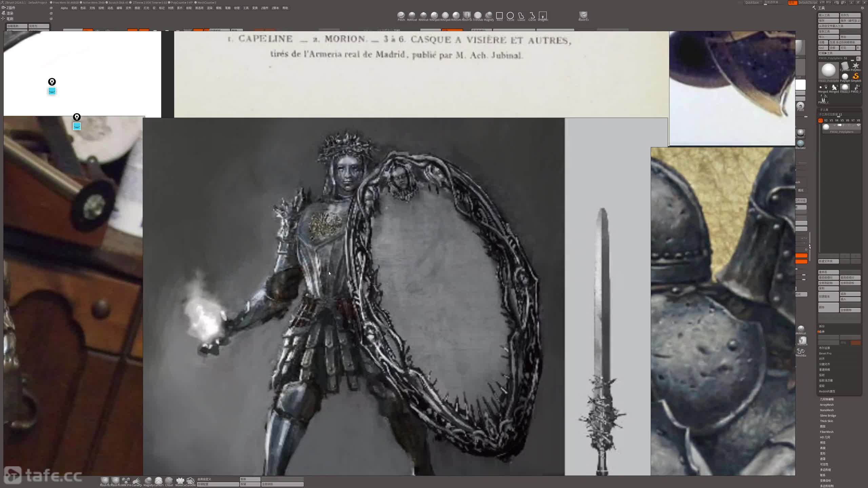Choose the Nash Sl brush icon
The image size is (868, 488).
click(467, 16)
